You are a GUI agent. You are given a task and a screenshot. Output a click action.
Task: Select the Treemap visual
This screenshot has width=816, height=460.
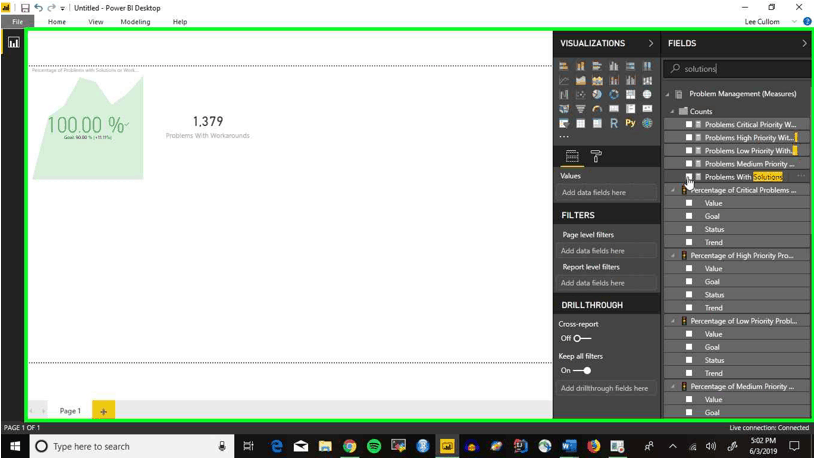(630, 95)
